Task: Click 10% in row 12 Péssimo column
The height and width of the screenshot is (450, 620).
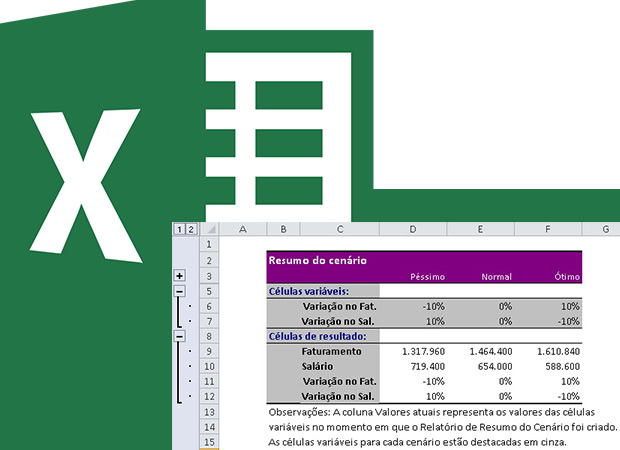Action: click(x=435, y=397)
